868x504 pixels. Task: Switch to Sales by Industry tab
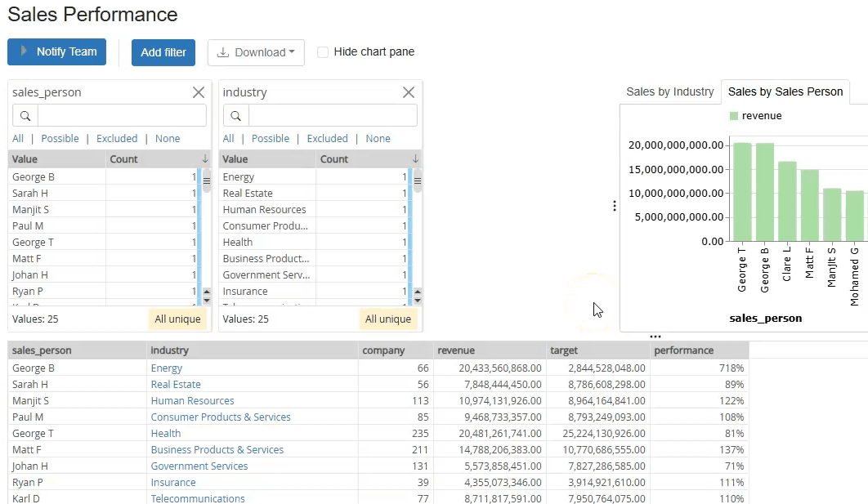point(669,91)
